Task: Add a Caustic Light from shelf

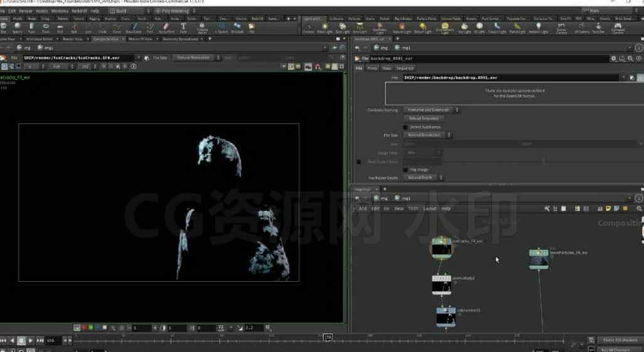Action: point(497,28)
